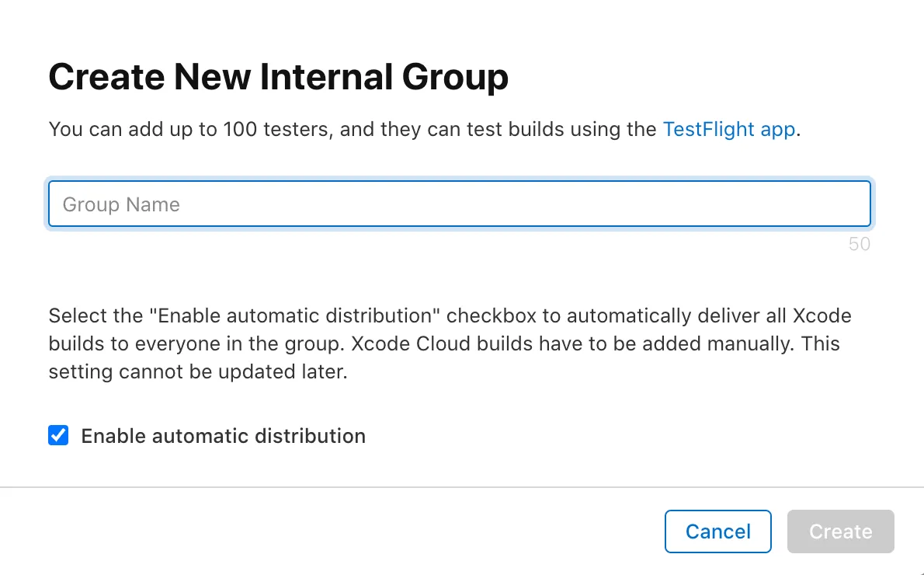924x575 pixels.
Task: Activate Cancel to close the group dialog
Action: pyautogui.click(x=717, y=531)
